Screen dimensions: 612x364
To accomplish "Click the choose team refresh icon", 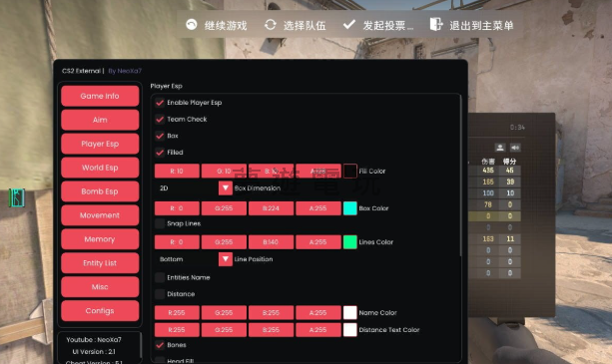I will (x=271, y=25).
